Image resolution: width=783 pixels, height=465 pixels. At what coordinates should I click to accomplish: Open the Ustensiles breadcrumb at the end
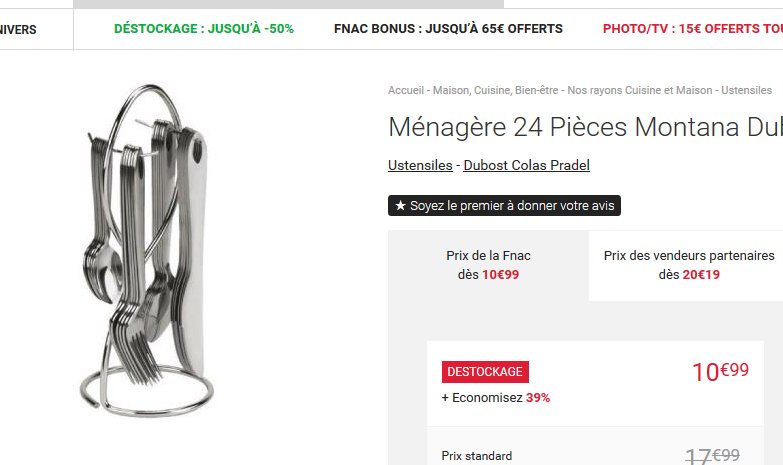click(747, 90)
